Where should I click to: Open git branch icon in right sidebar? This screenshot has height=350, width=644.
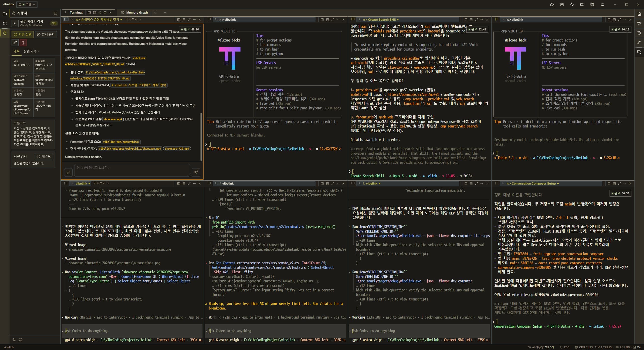click(639, 42)
